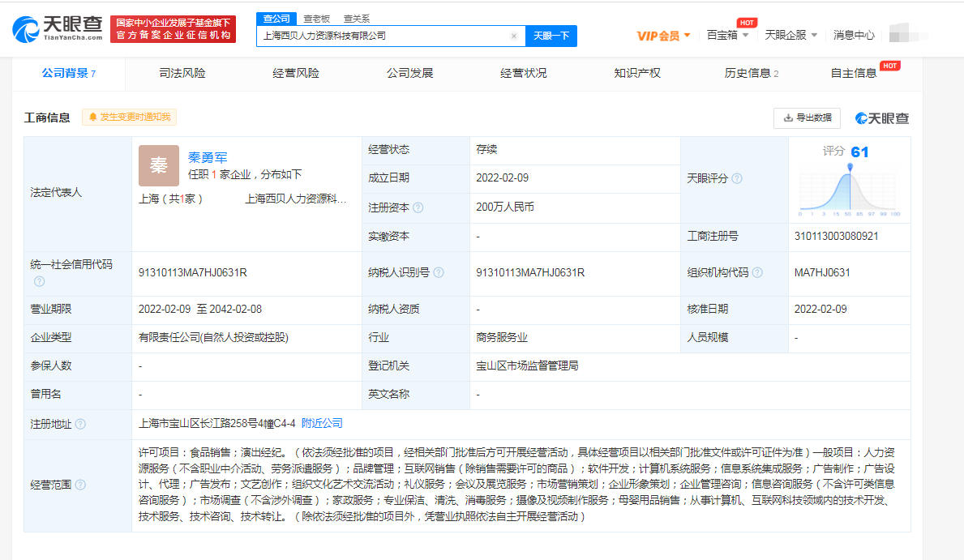The height and width of the screenshot is (560, 964).
Task: Select the 查老板 search tab
Action: click(x=317, y=19)
